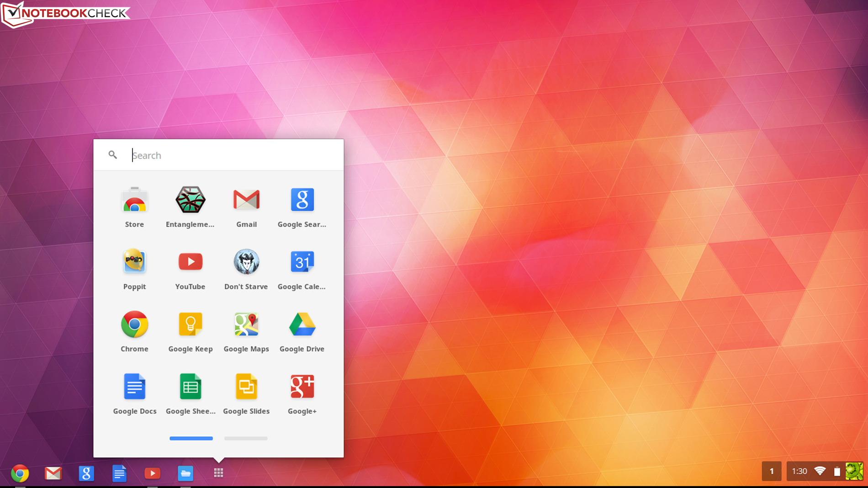
Task: Open Google Docs from the shelf
Action: click(119, 473)
